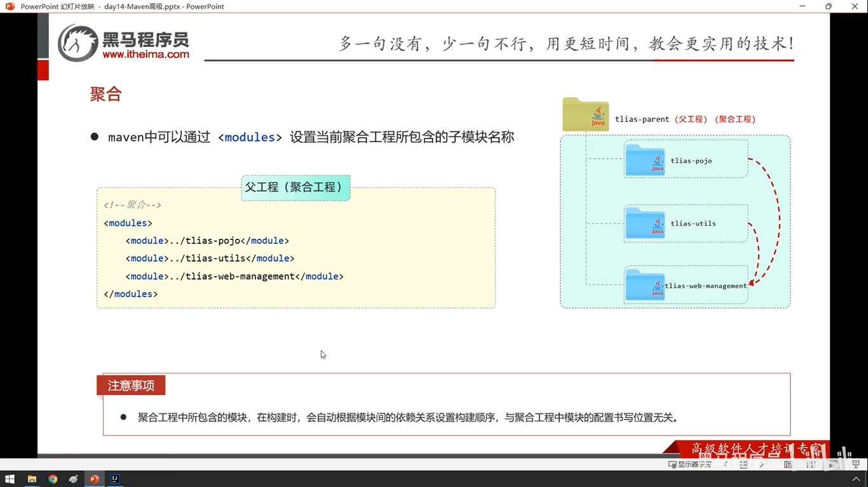Open the see-all-slides grid icon in status bar

click(744, 465)
